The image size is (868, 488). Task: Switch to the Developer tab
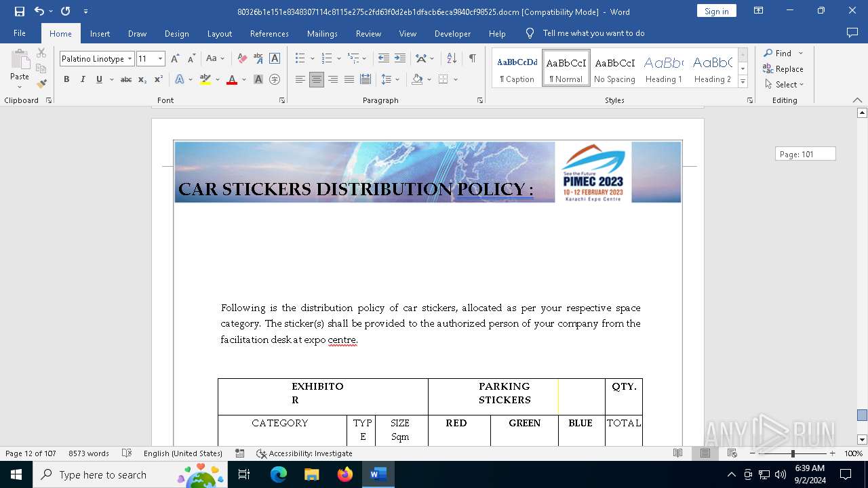[x=452, y=33]
